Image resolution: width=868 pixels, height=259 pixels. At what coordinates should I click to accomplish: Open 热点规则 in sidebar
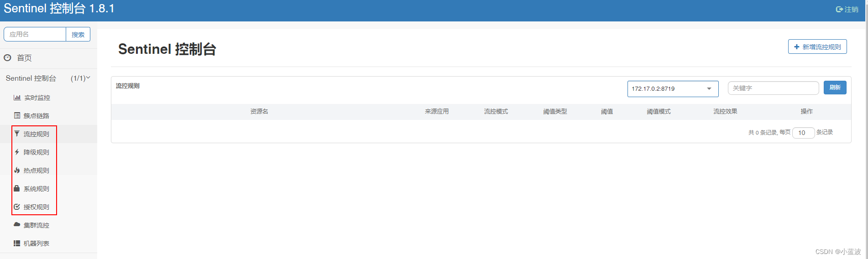[48, 171]
